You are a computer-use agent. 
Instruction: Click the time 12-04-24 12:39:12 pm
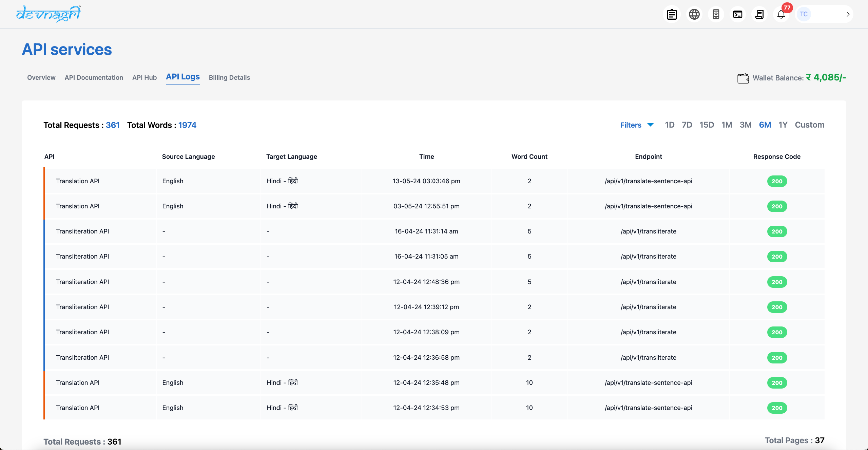click(x=426, y=307)
